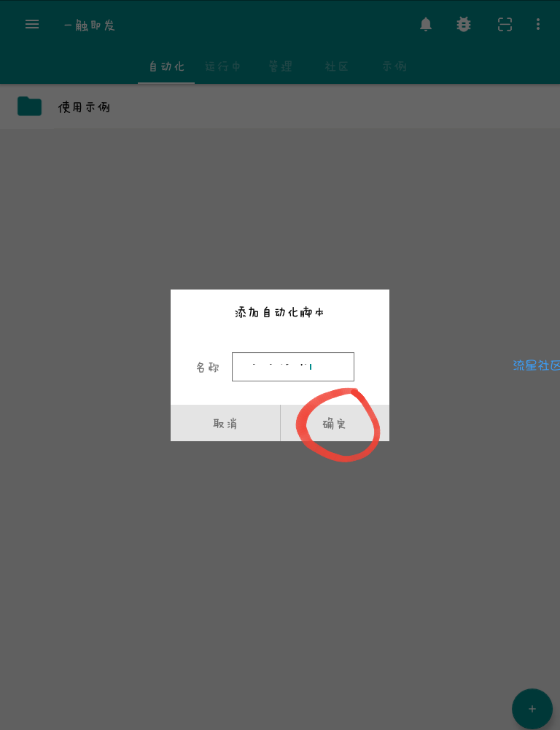
Task: Click the 名称 field label
Action: coord(207,368)
